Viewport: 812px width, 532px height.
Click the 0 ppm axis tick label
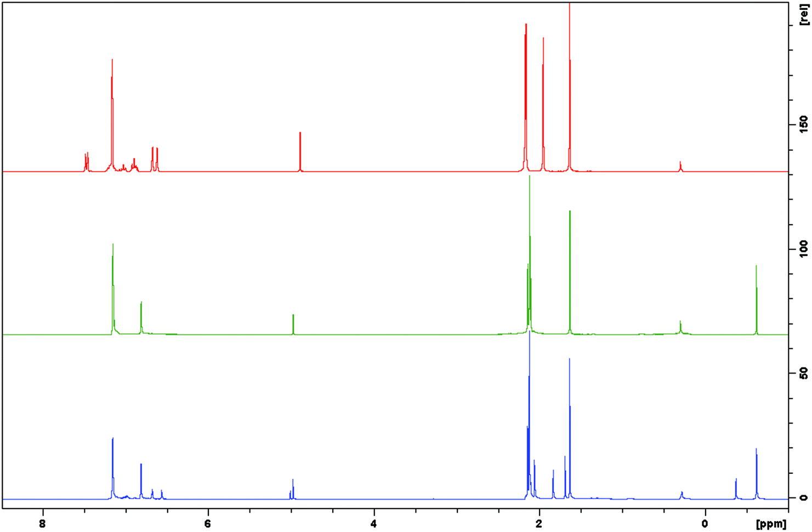705,523
